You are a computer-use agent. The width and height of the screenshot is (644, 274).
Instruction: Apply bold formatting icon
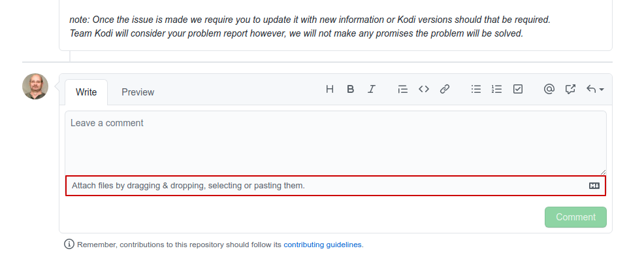[350, 89]
